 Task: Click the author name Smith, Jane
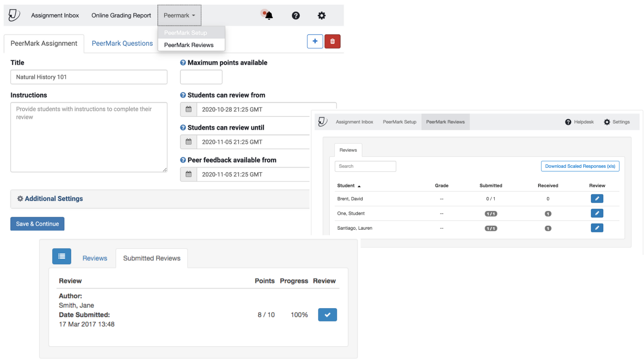76,305
